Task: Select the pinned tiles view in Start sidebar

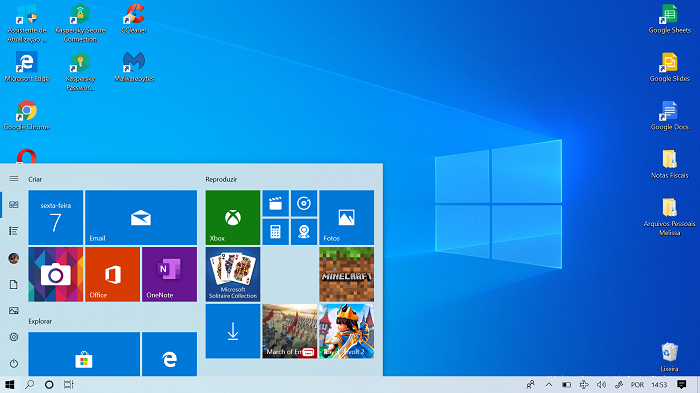Action: point(14,205)
